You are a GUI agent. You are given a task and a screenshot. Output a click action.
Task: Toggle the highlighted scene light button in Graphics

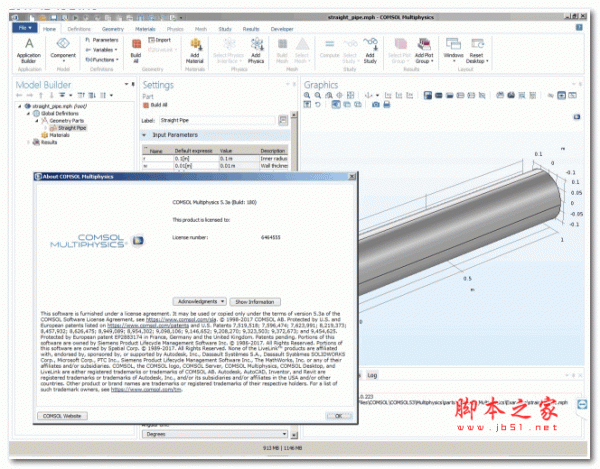(428, 95)
